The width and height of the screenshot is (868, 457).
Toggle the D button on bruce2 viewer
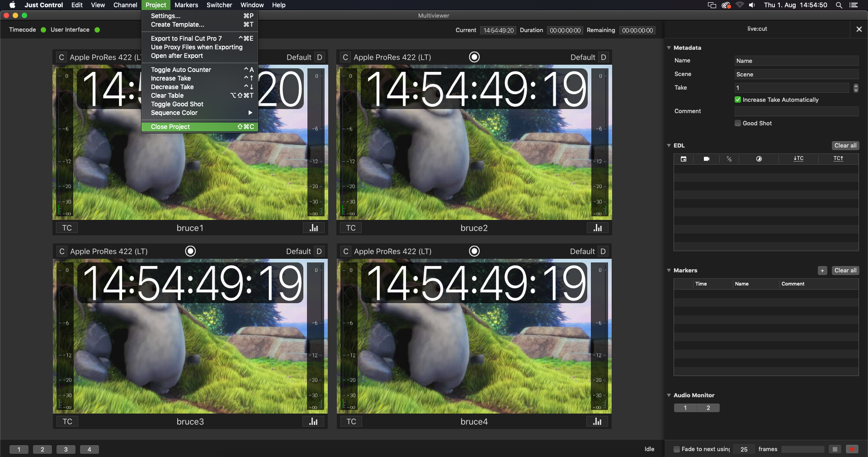(604, 57)
